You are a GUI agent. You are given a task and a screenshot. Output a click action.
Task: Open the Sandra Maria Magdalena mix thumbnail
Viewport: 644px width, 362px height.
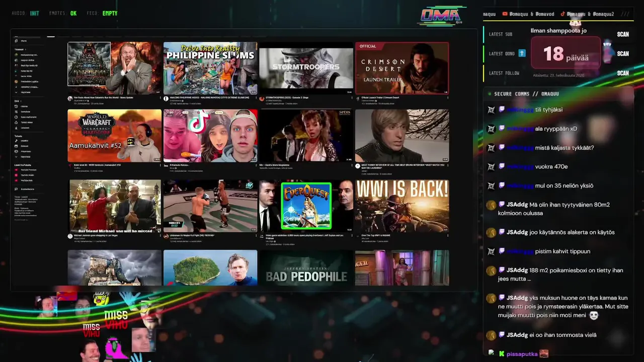pos(306,136)
